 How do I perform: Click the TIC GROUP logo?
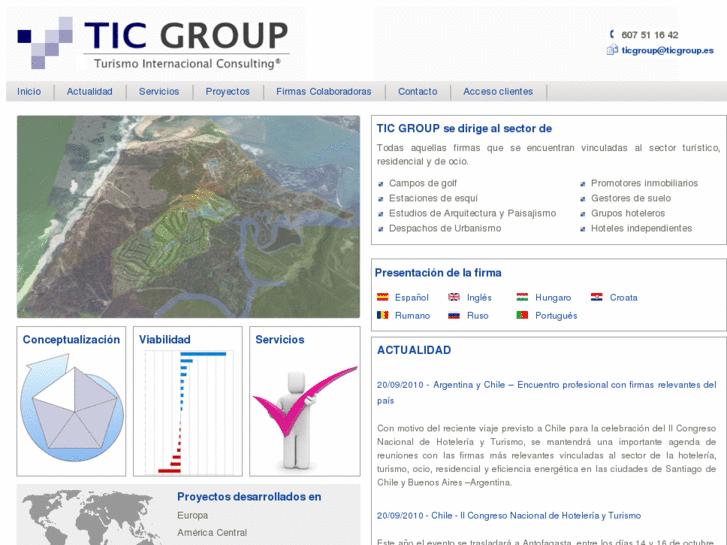153,43
